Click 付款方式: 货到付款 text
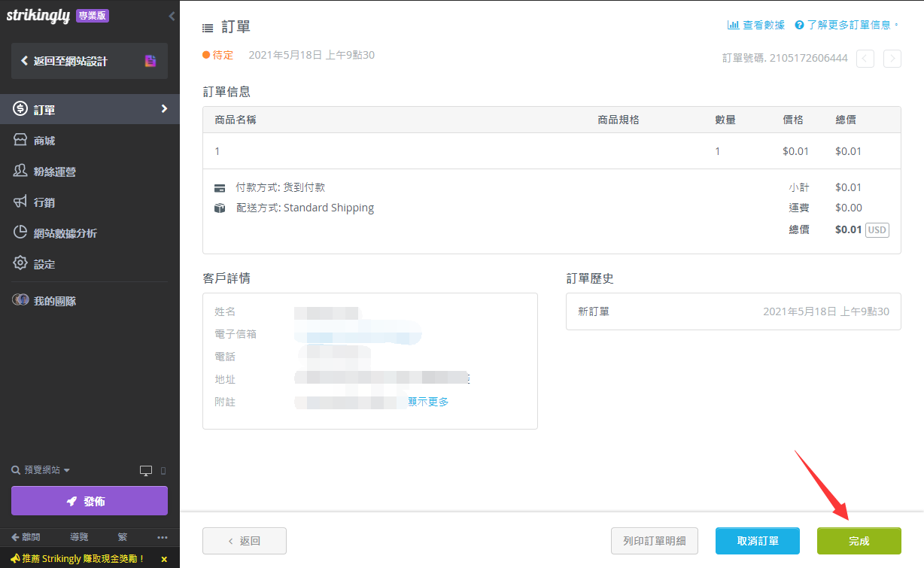The image size is (924, 568). pos(281,187)
